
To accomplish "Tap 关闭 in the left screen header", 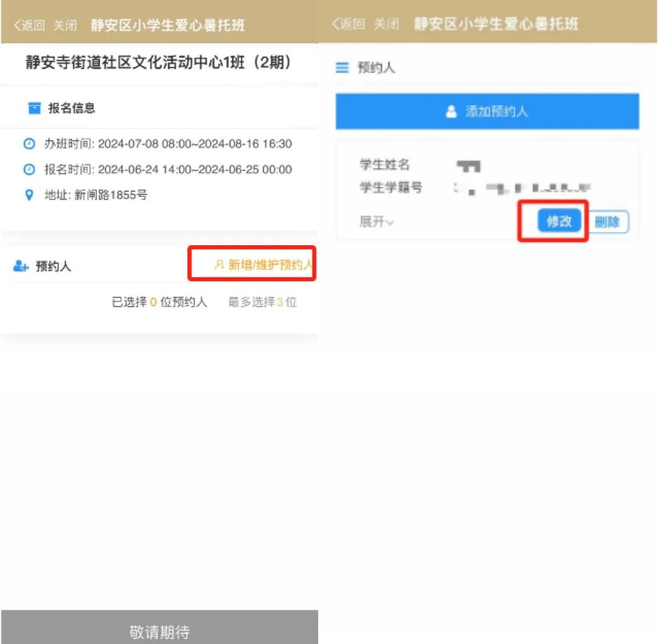I will click(x=65, y=25).
